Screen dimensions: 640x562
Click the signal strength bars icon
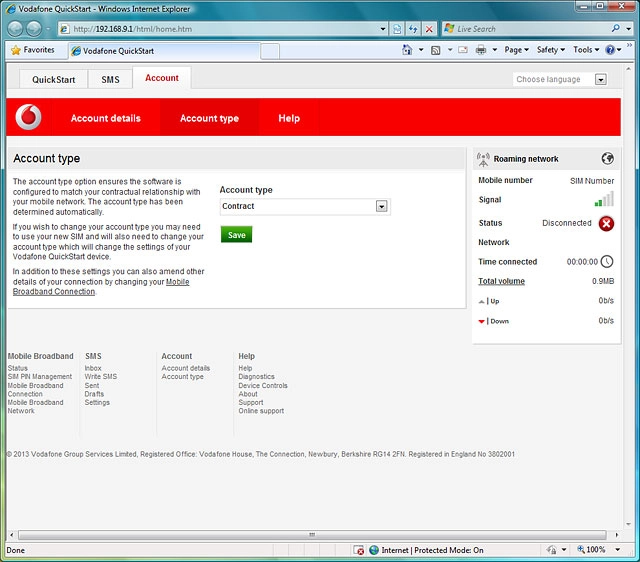[x=604, y=200]
